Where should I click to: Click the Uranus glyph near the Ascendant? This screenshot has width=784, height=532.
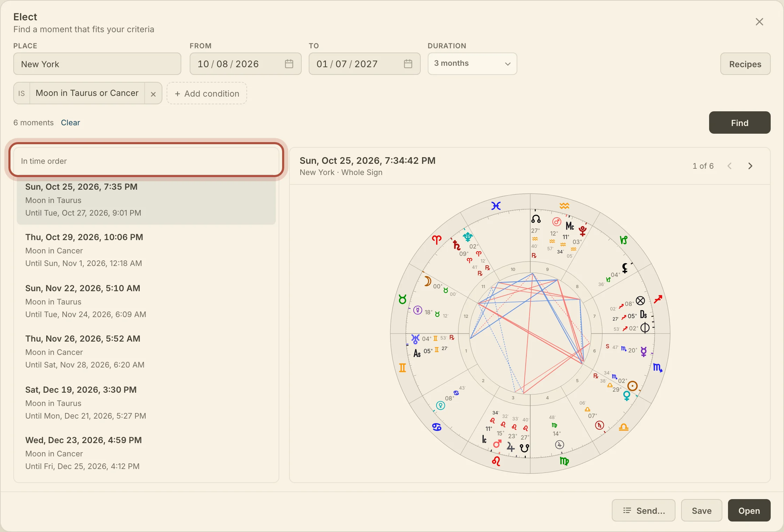[415, 339]
